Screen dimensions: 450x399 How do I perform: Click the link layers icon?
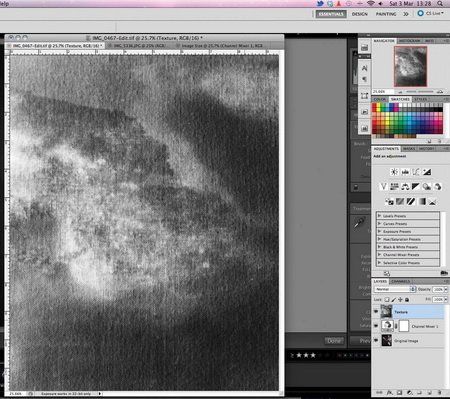click(379, 393)
